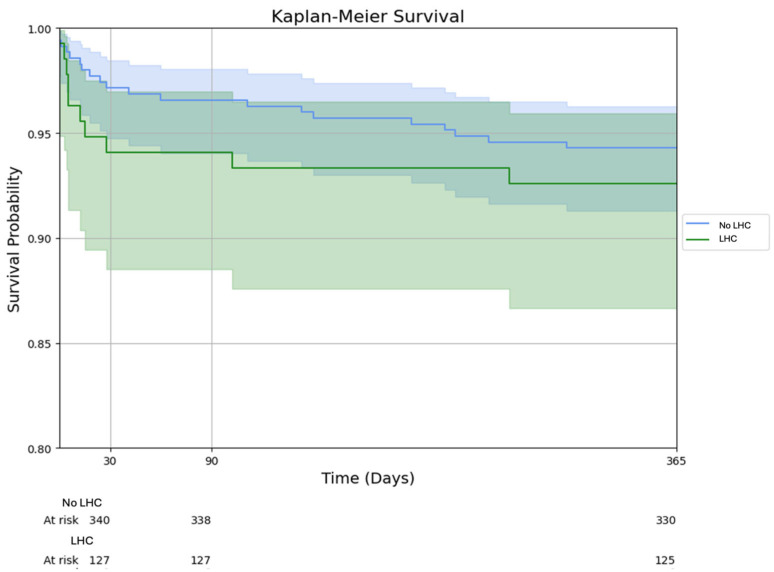Click the No LHC at-risk value 340
The height and width of the screenshot is (572, 774).
pyautogui.click(x=99, y=520)
